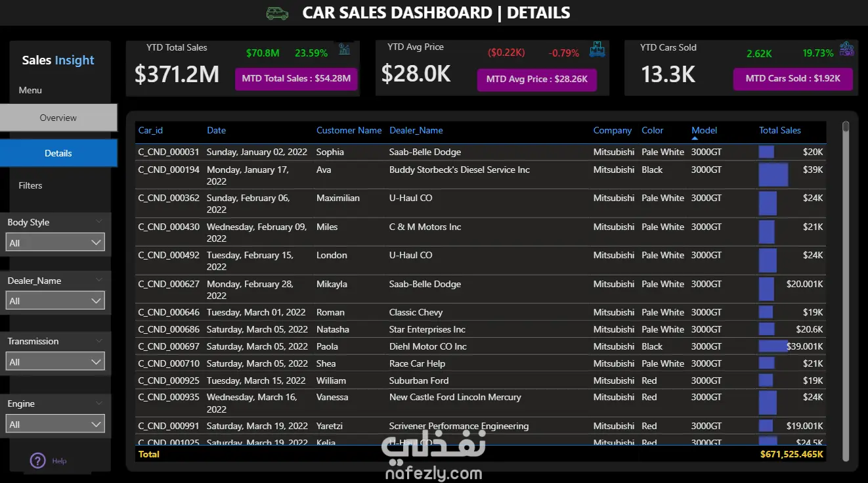Image resolution: width=868 pixels, height=483 pixels.
Task: Sort by Total Sales column header
Action: (780, 130)
